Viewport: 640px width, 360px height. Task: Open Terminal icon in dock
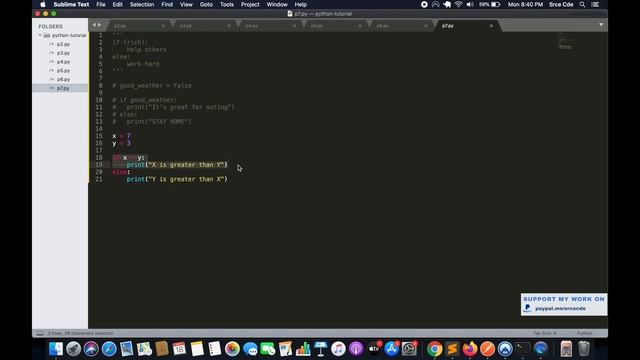(522, 349)
